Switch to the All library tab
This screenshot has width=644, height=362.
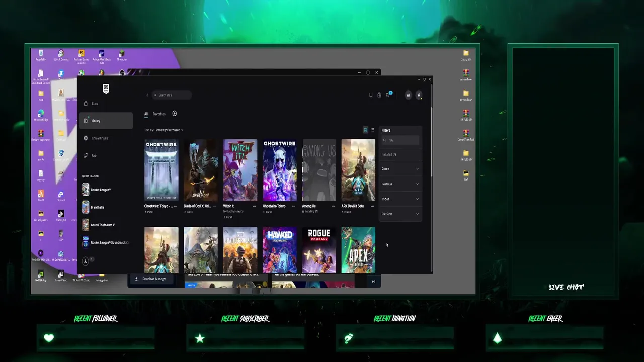[146, 114]
